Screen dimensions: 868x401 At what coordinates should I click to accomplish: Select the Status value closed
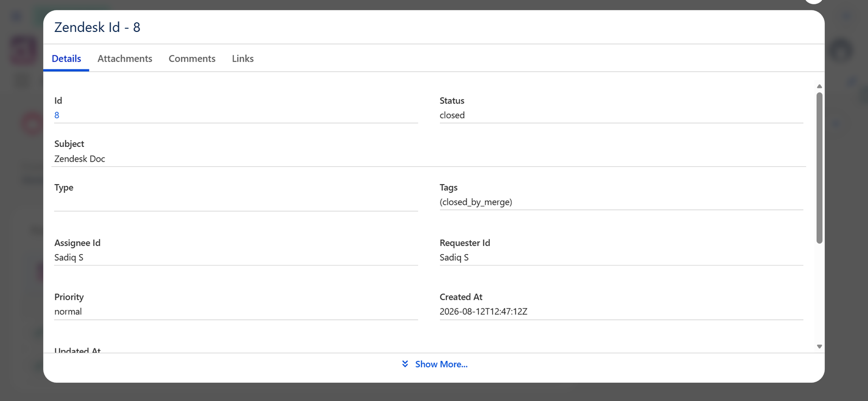pos(452,115)
